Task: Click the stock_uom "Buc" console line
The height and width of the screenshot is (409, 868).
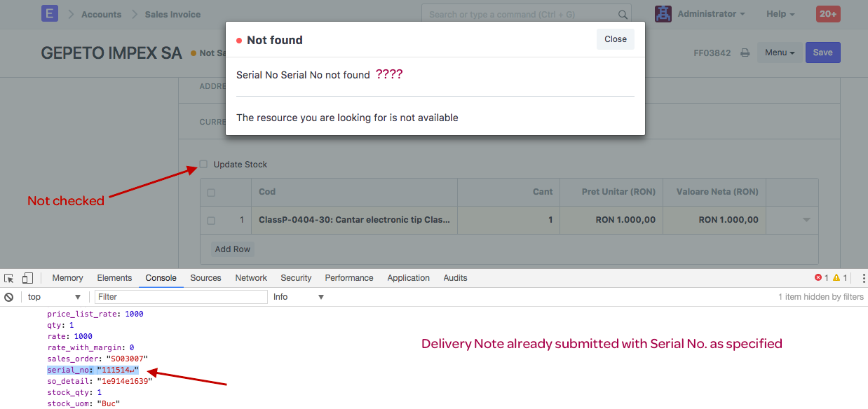Action: tap(83, 403)
